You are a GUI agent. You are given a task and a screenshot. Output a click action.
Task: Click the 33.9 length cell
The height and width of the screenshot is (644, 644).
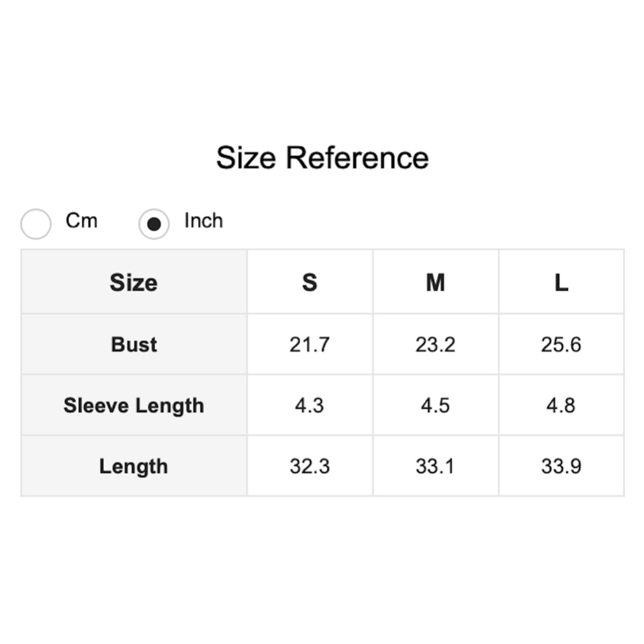point(562,466)
